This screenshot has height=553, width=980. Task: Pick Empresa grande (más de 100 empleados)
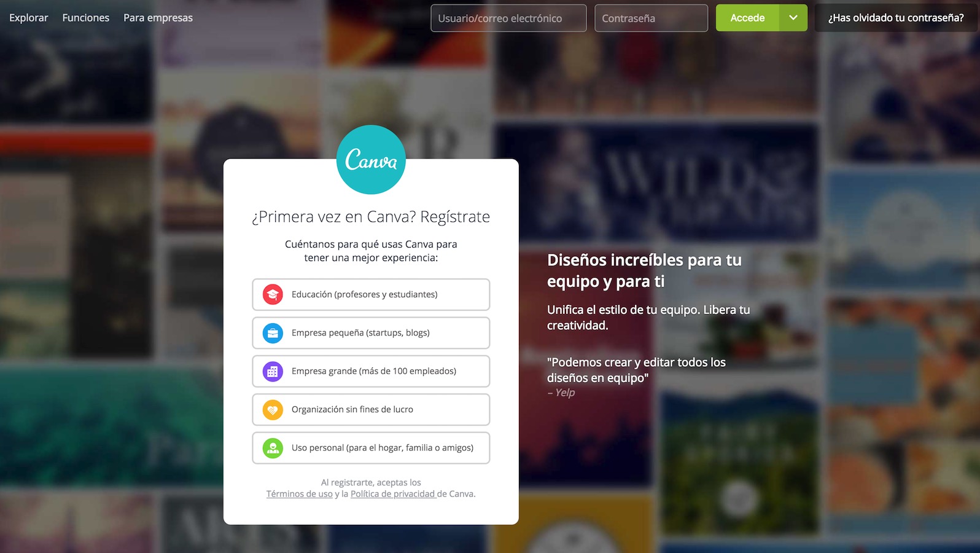coord(371,371)
